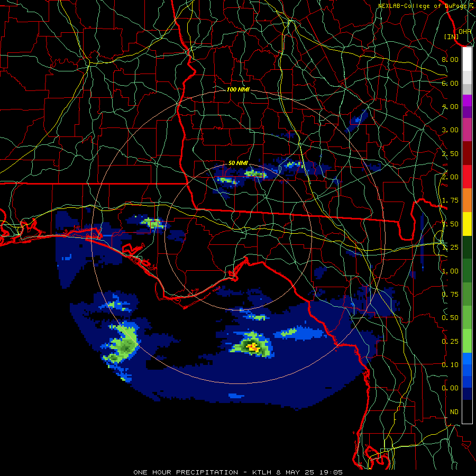Click the ND legend label
Screen dimensions: 476x476
click(x=454, y=411)
